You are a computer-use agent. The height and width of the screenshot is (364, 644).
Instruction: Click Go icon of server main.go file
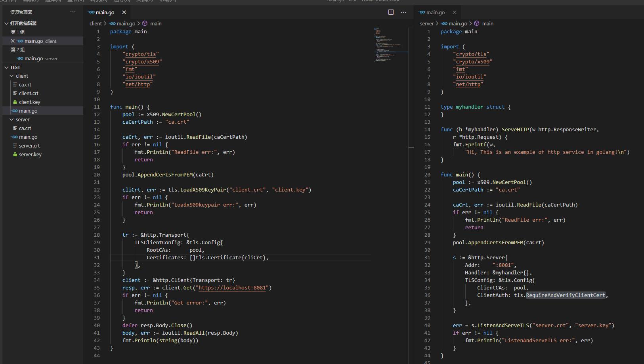coord(15,137)
